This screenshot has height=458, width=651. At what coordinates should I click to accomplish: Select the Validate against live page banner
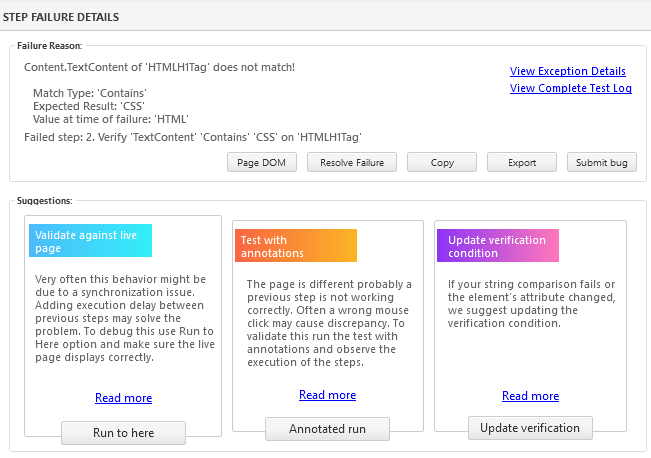click(x=91, y=241)
